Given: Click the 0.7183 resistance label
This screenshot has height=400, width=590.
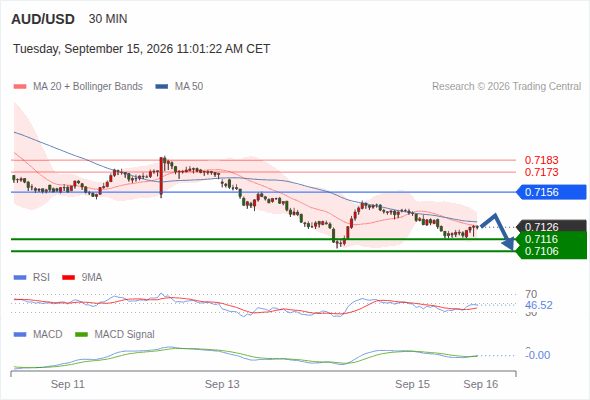Looking at the screenshot, I should tap(541, 160).
